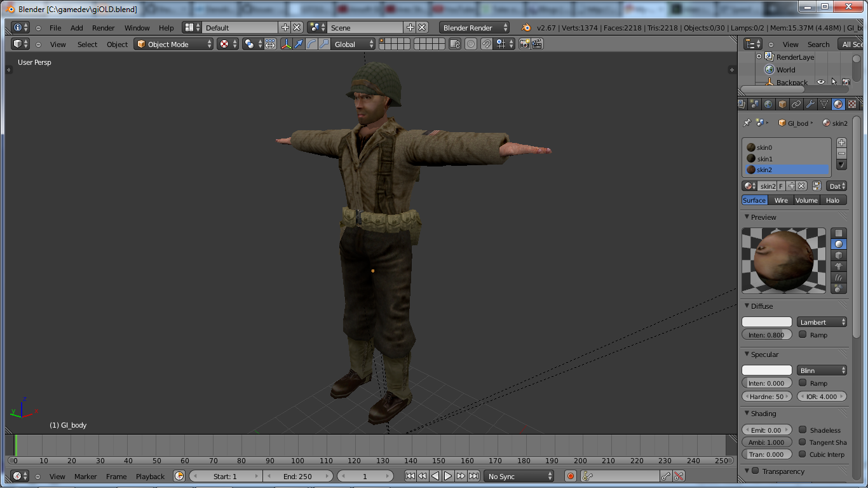Image resolution: width=868 pixels, height=488 pixels.
Task: Click the diffuse color swatch
Action: (x=767, y=322)
